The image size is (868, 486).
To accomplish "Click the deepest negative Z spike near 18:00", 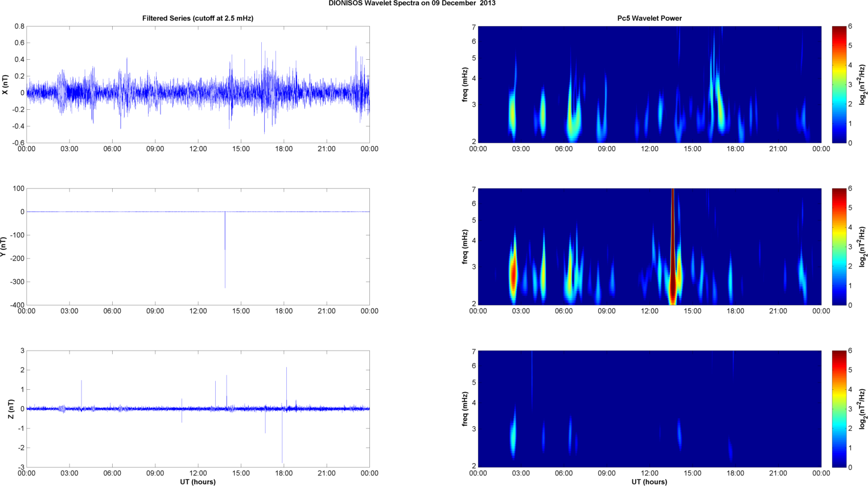I will [x=282, y=436].
